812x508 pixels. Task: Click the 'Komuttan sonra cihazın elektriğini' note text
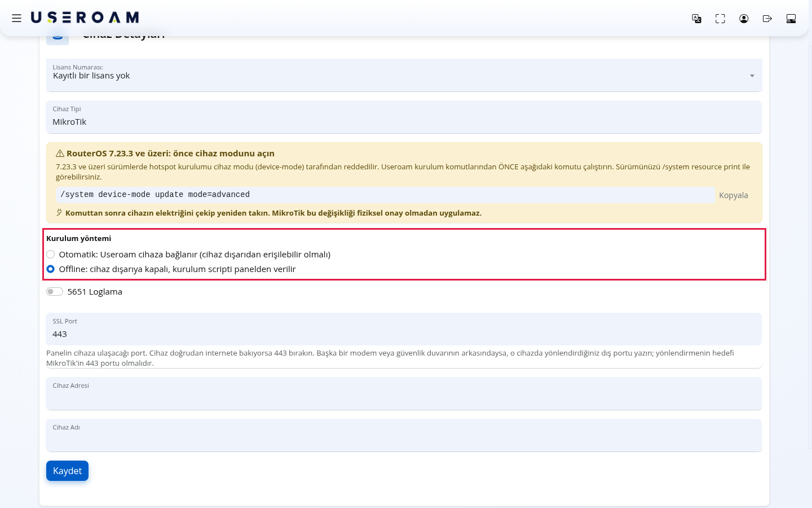pos(273,213)
